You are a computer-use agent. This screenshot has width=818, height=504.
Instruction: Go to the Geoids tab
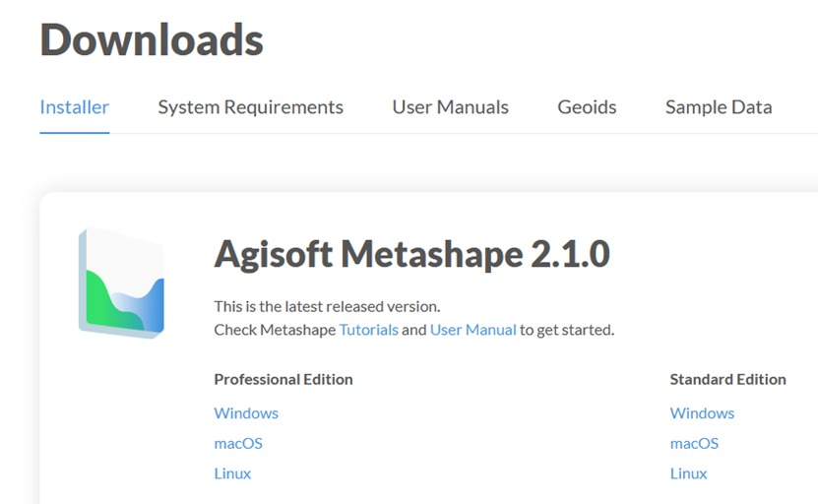coord(587,107)
